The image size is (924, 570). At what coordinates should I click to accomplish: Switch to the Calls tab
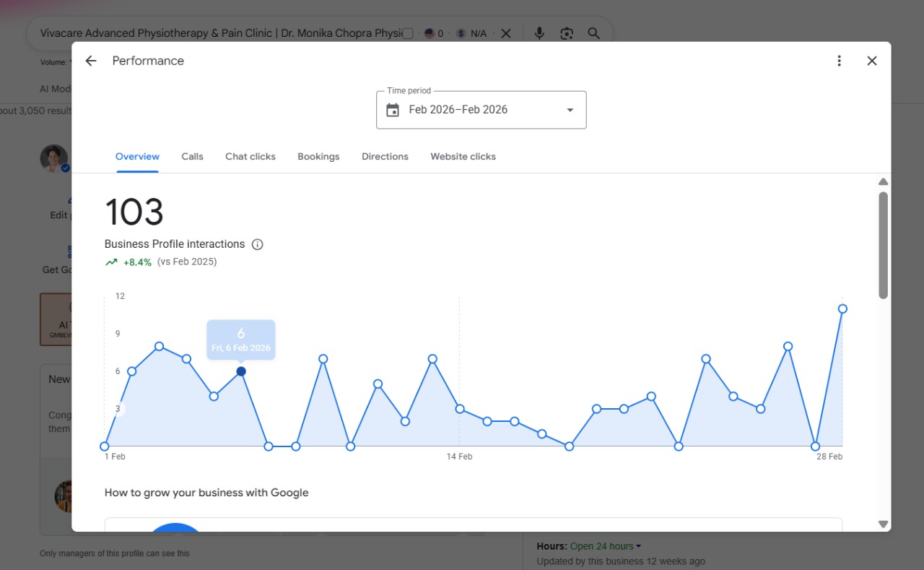(192, 156)
